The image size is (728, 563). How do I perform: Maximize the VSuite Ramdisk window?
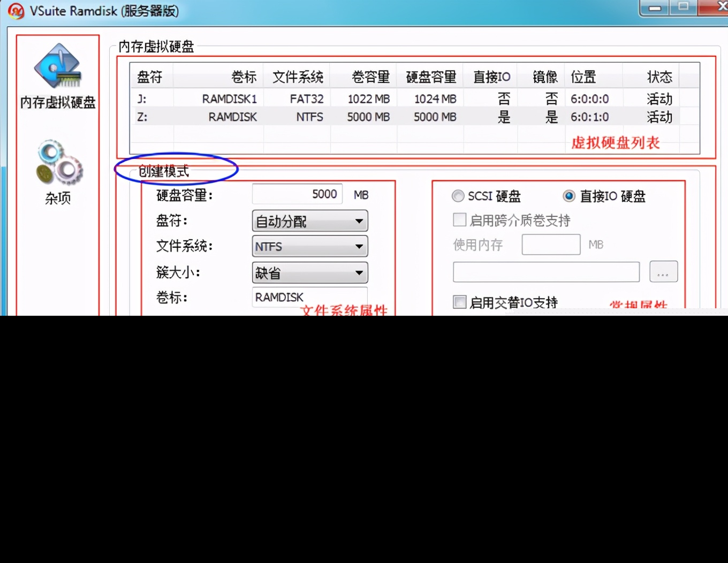(x=683, y=7)
